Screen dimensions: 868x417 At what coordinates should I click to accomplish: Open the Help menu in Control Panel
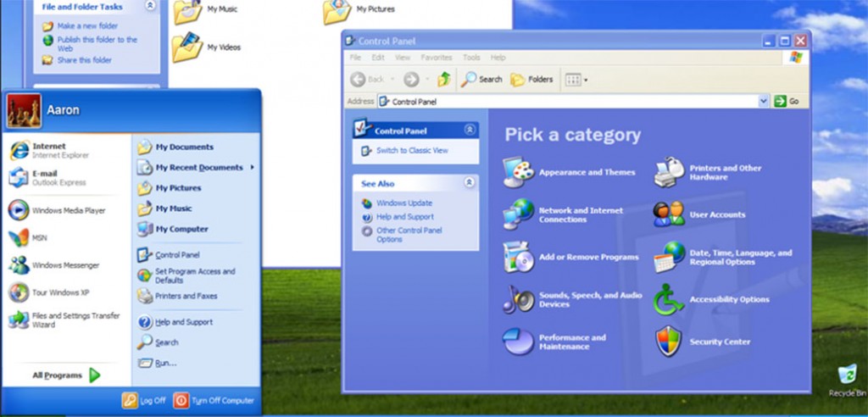point(498,58)
